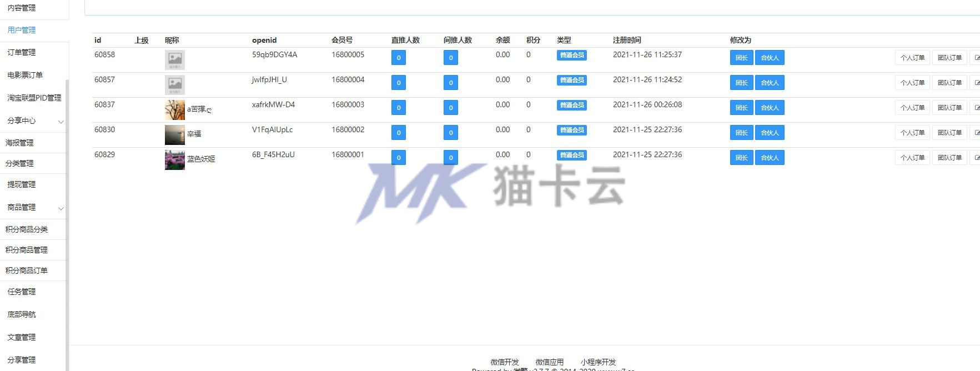The height and width of the screenshot is (371, 980).
Task: Click direct referral count for 60837
Action: (399, 108)
